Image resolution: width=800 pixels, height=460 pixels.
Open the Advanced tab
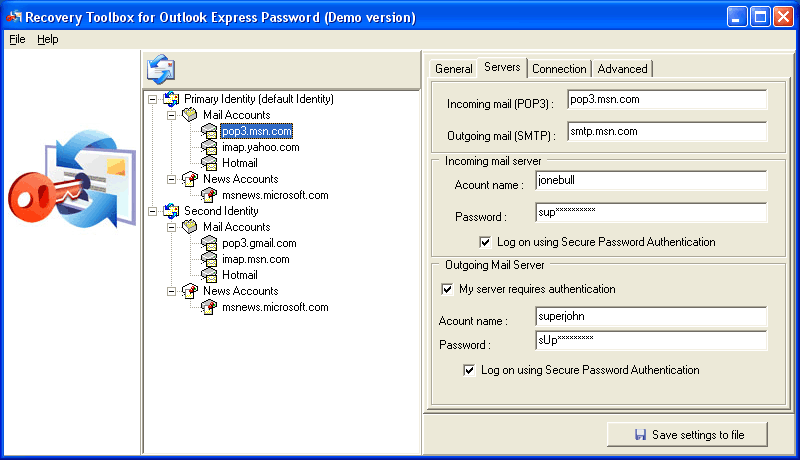[x=622, y=69]
